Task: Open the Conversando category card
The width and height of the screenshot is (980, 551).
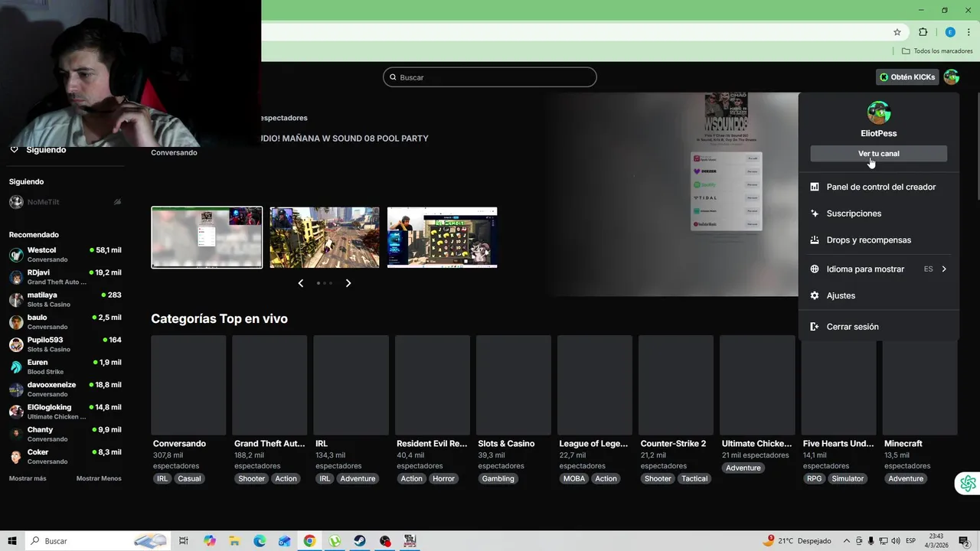Action: click(x=188, y=385)
